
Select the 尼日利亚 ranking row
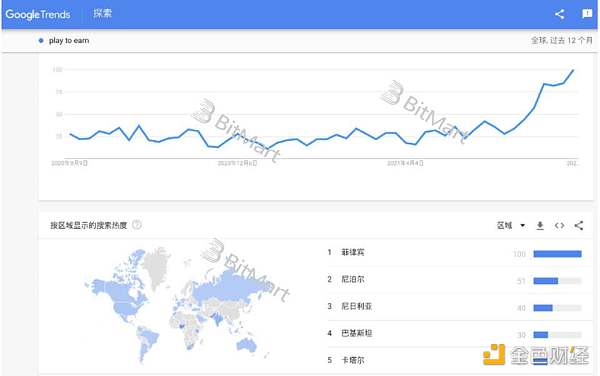[x=455, y=307]
